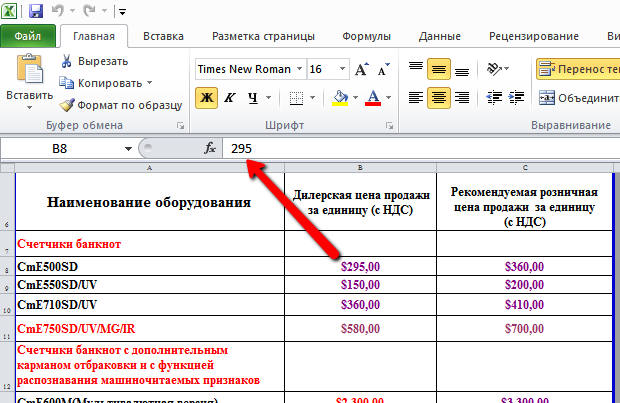Expand the fill color palette arrow
This screenshot has width=620, height=403.
[x=355, y=98]
